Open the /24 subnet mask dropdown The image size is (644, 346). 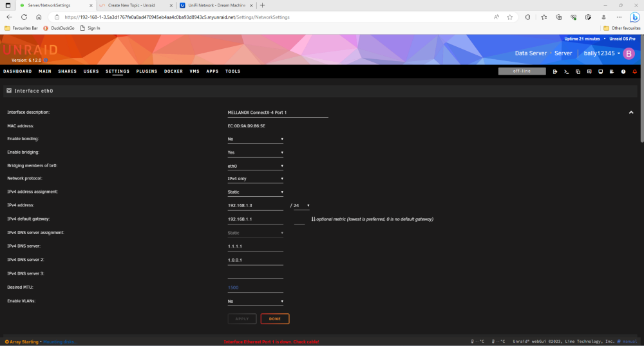pos(302,205)
